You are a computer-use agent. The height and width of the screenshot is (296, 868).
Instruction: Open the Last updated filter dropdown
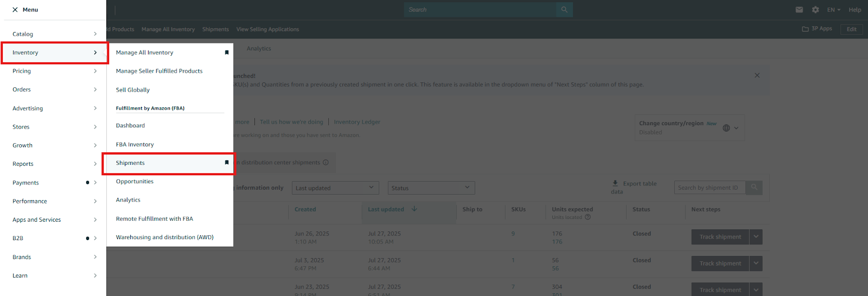[x=335, y=188]
